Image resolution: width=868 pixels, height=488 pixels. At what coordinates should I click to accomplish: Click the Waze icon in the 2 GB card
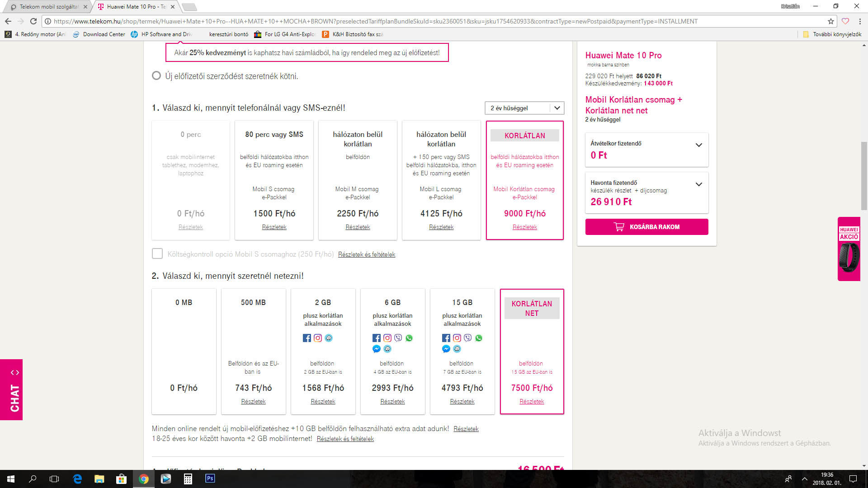329,338
